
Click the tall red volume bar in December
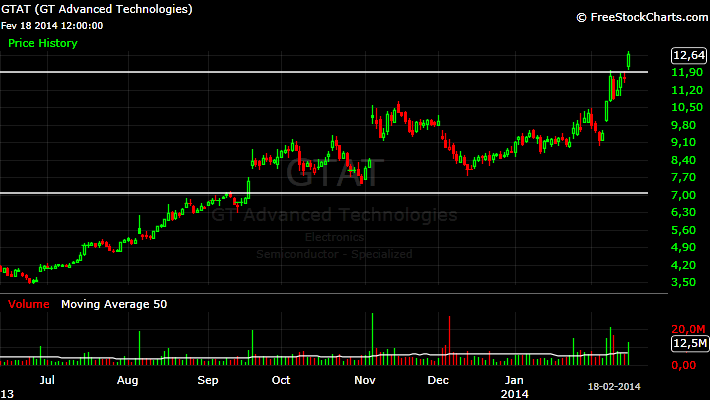[450, 341]
